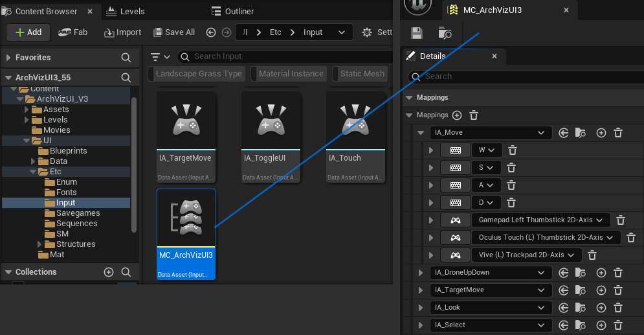The width and height of the screenshot is (644, 335).
Task: Toggle the Material Instance filter
Action: coord(290,74)
